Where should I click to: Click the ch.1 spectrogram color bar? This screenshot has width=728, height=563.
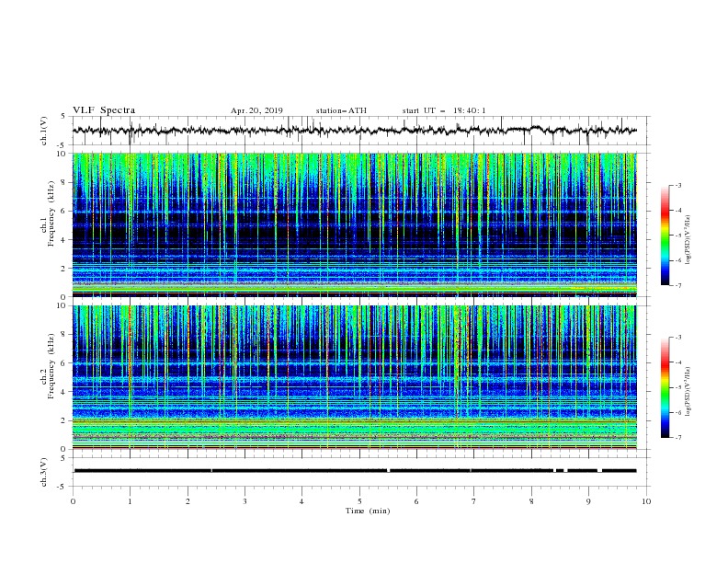(665, 236)
